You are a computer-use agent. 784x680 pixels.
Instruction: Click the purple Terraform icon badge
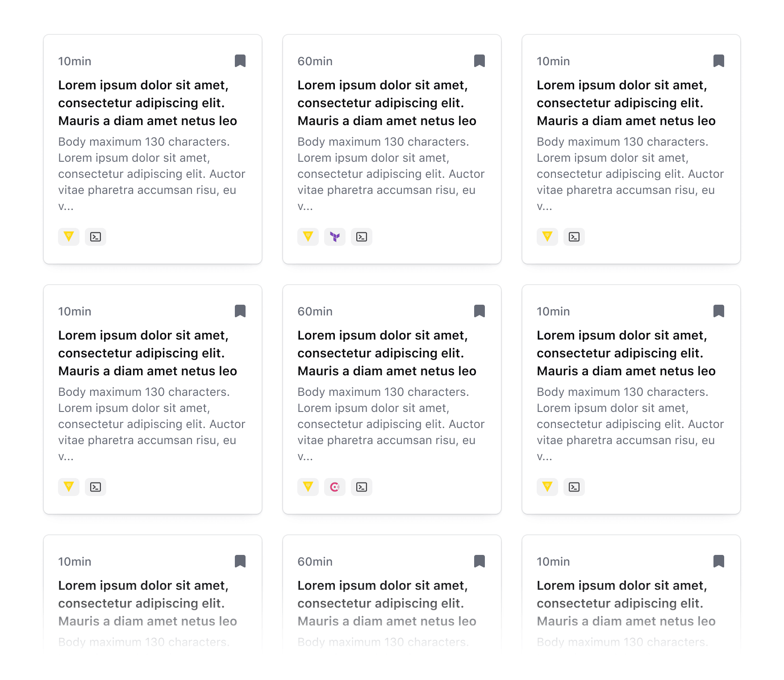pos(335,237)
